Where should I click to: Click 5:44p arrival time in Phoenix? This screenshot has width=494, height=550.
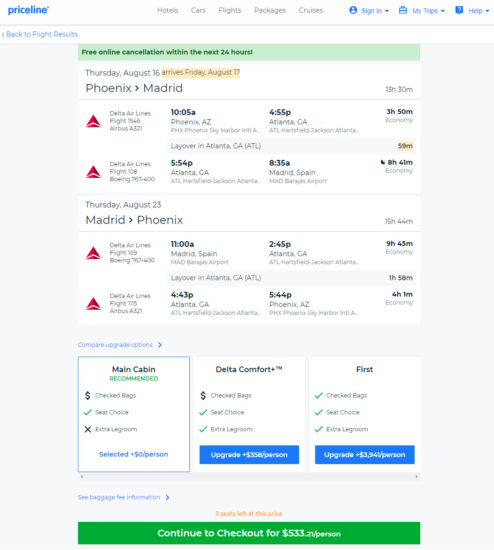click(x=280, y=295)
